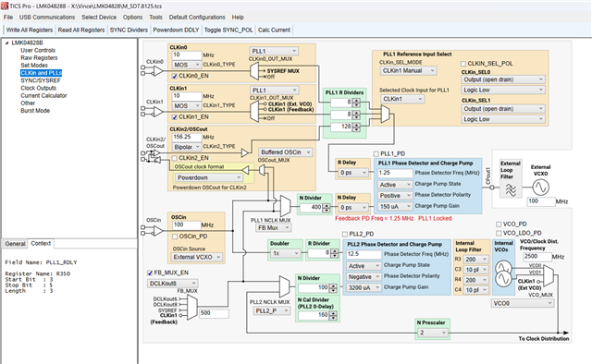Select Raw Registers in the tree

click(x=39, y=58)
